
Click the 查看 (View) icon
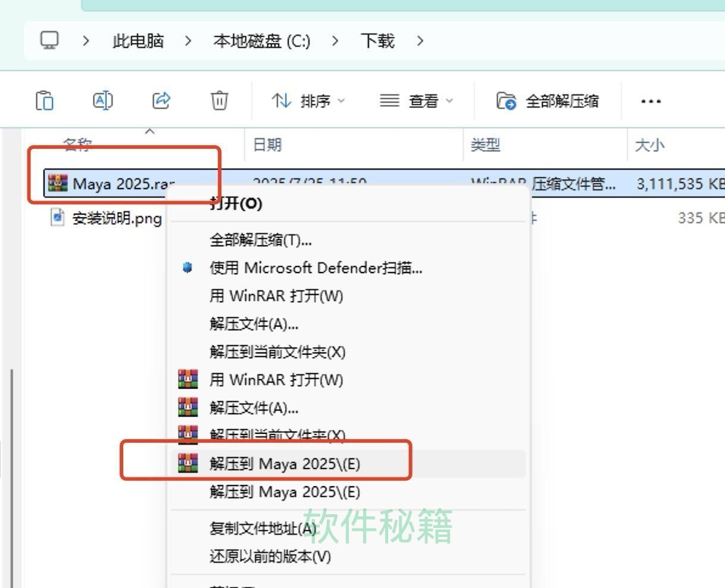[x=389, y=101]
